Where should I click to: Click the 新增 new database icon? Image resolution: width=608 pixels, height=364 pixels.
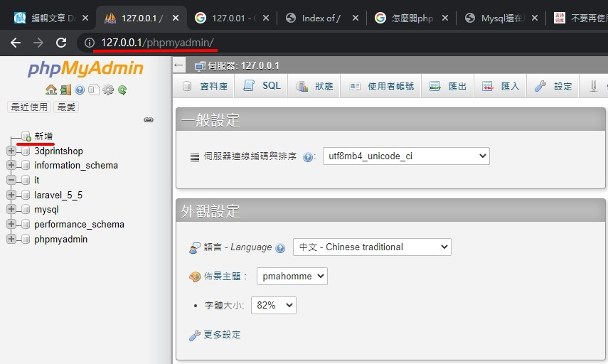26,136
